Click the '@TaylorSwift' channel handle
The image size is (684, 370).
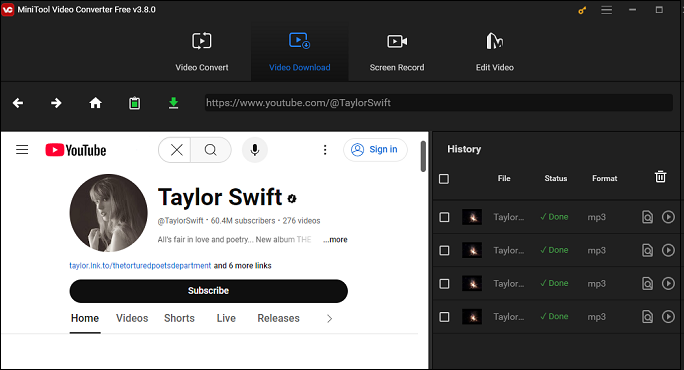[x=180, y=221]
